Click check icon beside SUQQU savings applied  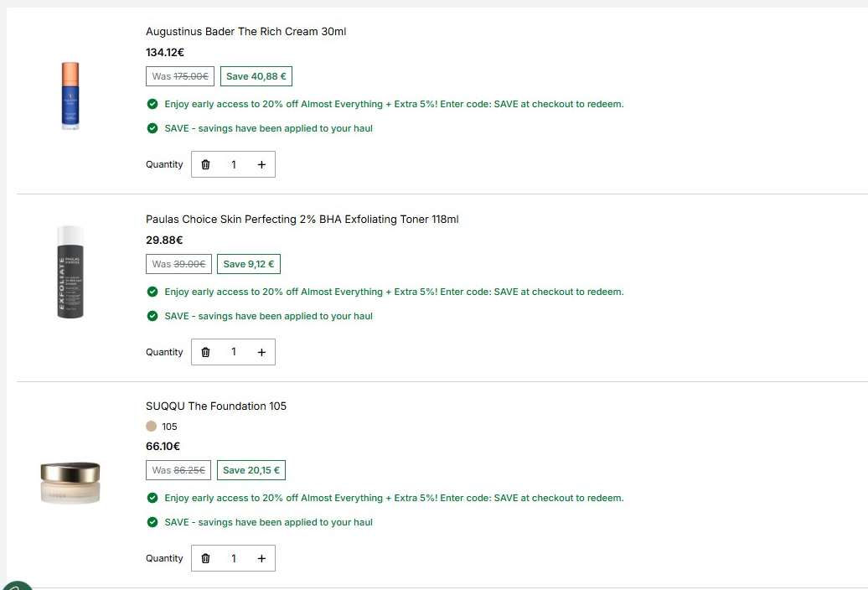(152, 522)
